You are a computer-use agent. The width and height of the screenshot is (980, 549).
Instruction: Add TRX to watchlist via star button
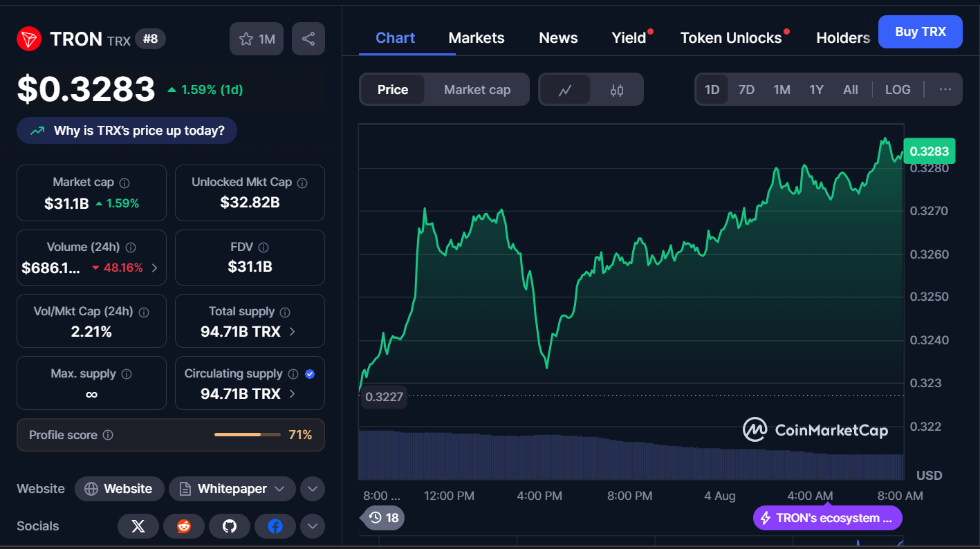(x=257, y=39)
